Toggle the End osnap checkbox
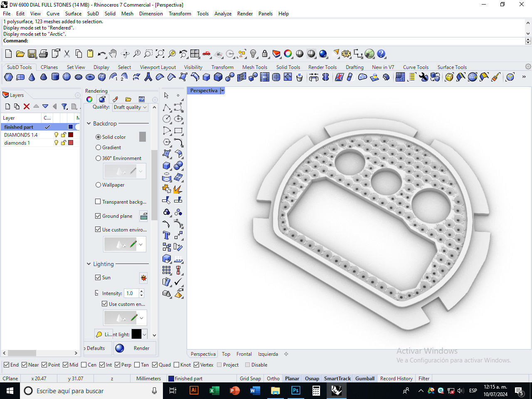 point(6,365)
